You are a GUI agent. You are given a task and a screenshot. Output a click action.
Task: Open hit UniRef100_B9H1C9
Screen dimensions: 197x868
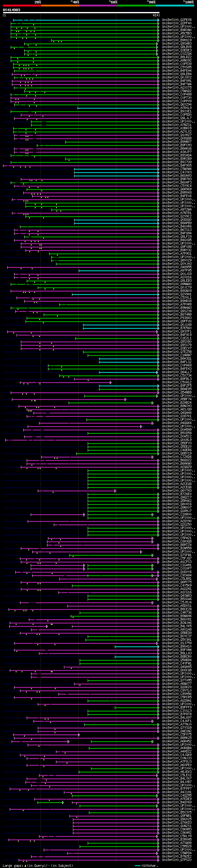point(176,40)
